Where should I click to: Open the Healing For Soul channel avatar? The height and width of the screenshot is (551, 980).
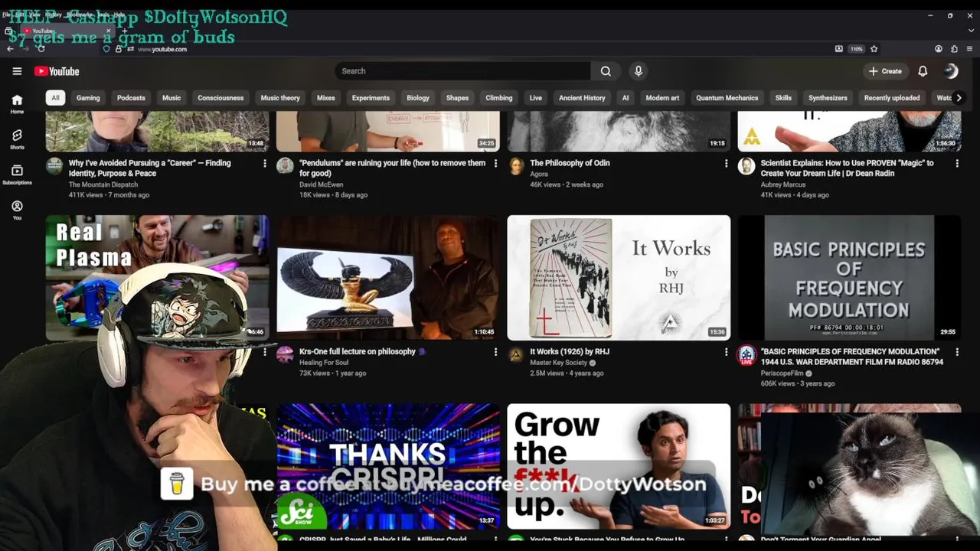pos(285,355)
